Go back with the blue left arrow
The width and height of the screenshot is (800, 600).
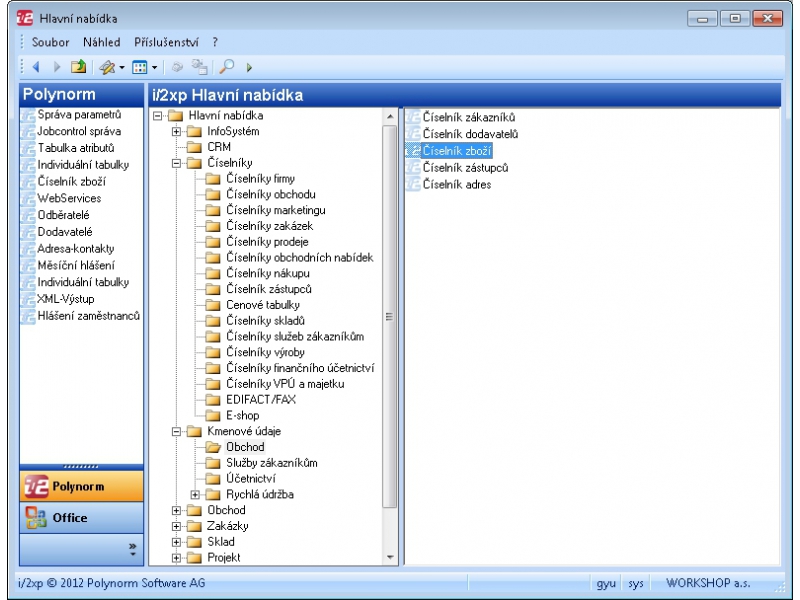pyautogui.click(x=36, y=67)
